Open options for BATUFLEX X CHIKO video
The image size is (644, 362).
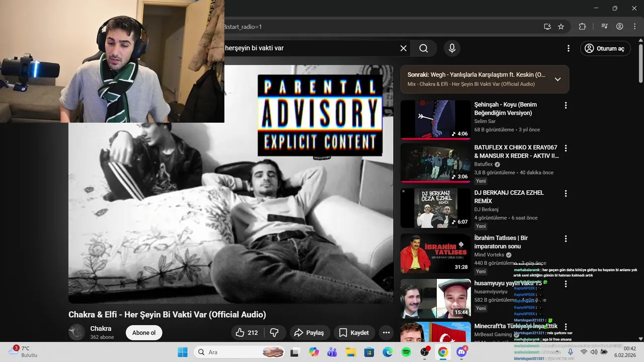pyautogui.click(x=566, y=148)
